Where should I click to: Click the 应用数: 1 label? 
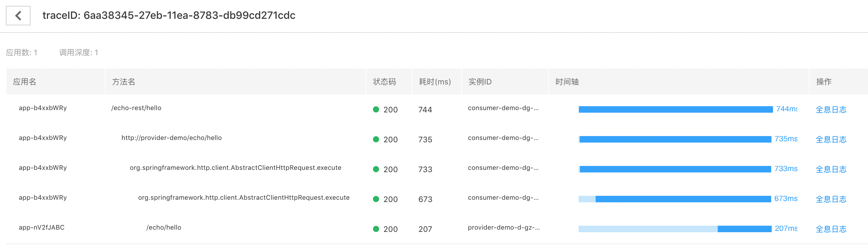point(21,53)
